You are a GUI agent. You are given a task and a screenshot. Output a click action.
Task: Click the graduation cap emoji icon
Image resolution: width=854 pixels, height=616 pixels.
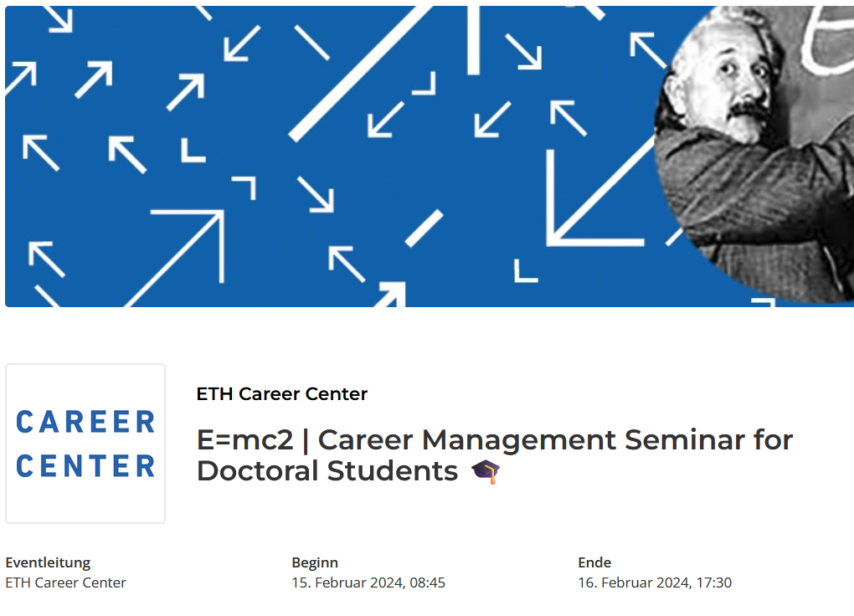click(x=486, y=471)
